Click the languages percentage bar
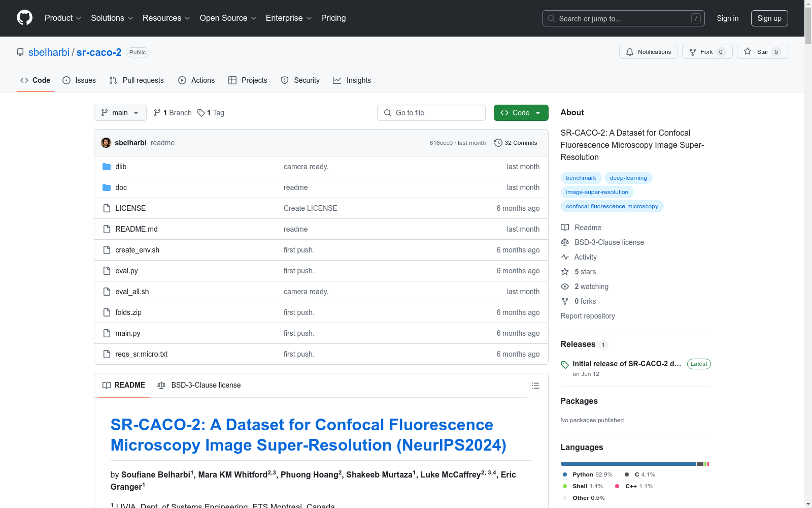This screenshot has width=812, height=508. click(635, 464)
